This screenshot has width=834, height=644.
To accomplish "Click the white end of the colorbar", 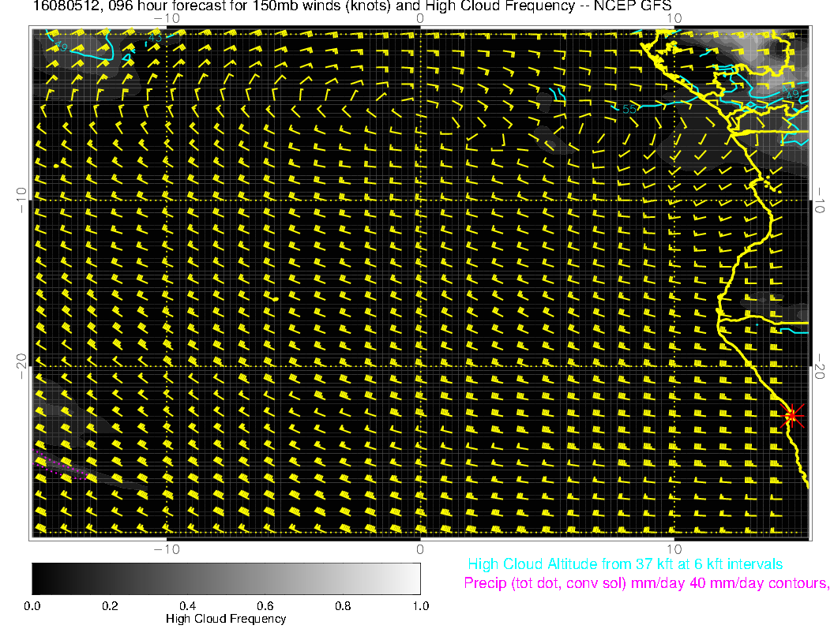I will [x=415, y=578].
